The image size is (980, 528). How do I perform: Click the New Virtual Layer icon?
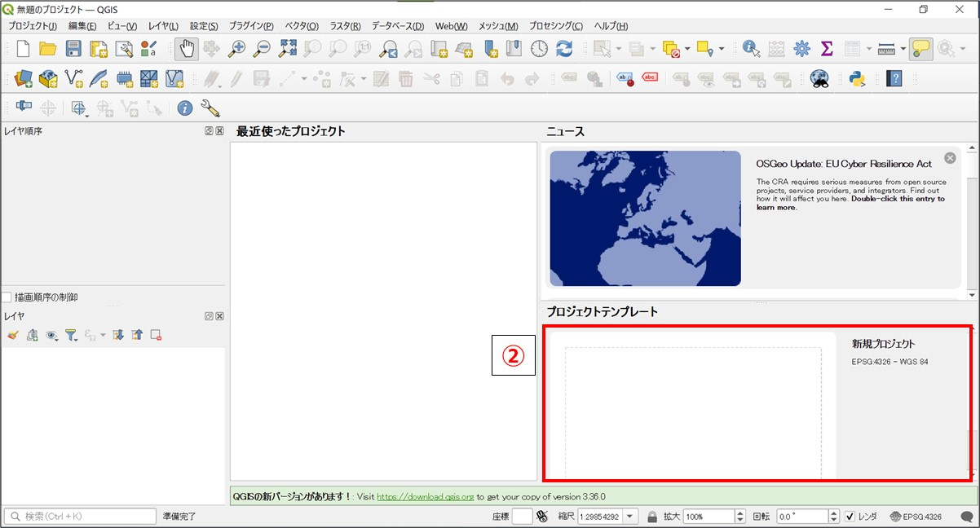pos(174,79)
